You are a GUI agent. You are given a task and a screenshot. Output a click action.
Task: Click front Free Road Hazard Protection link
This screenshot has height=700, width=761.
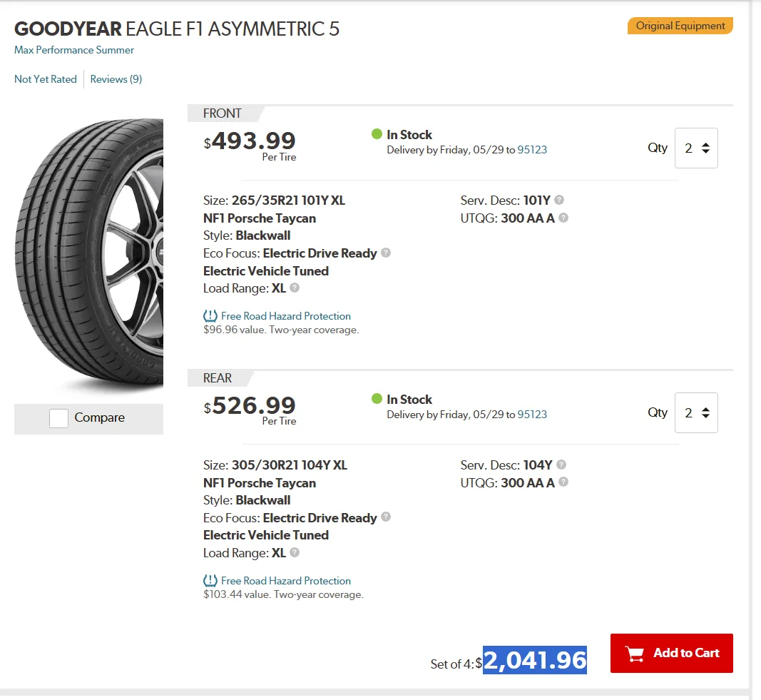click(285, 316)
